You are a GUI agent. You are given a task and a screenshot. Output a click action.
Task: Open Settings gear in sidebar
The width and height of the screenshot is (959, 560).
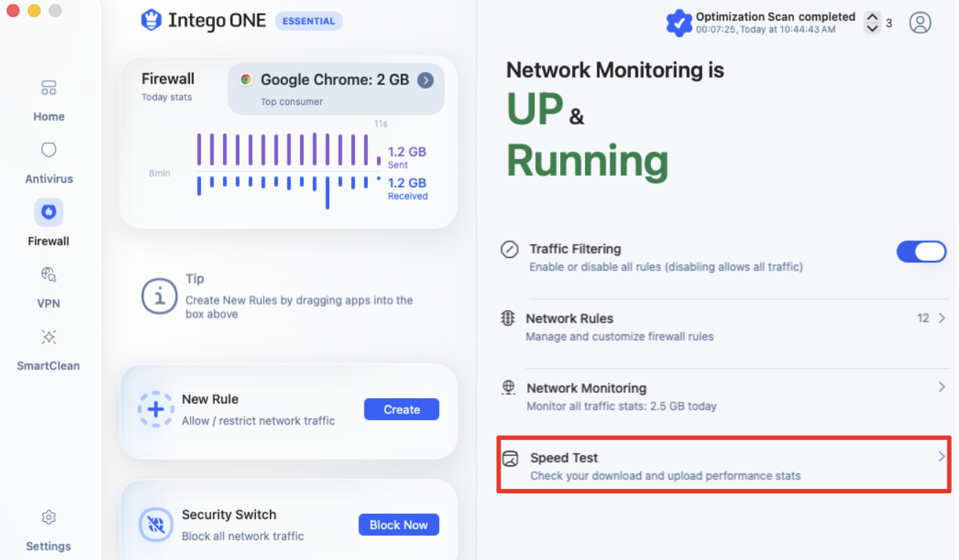[48, 517]
